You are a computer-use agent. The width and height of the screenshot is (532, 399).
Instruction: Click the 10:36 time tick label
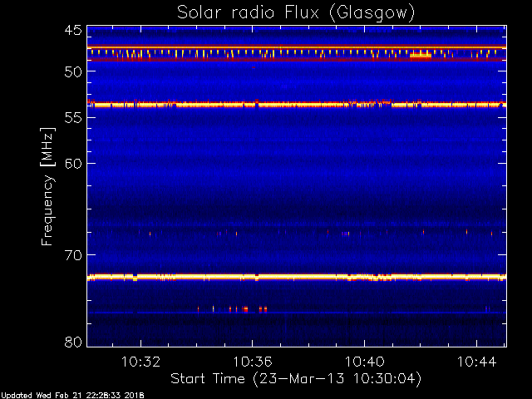tap(253, 362)
